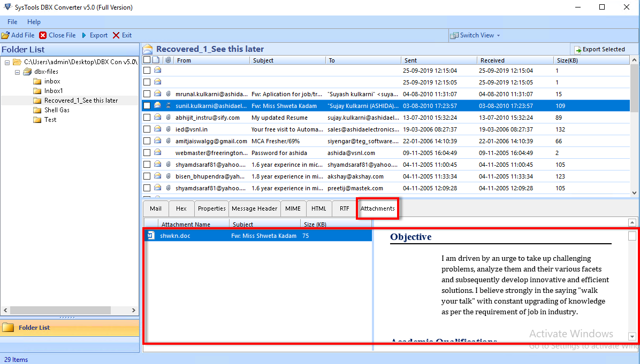
Task: Check the box for abhijit_instru@sify.com email
Action: click(x=147, y=118)
